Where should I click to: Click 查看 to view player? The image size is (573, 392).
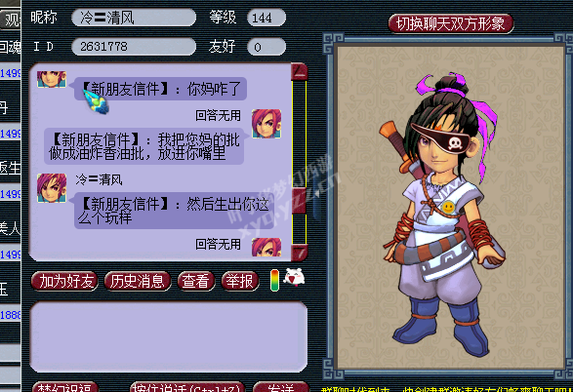click(x=196, y=281)
